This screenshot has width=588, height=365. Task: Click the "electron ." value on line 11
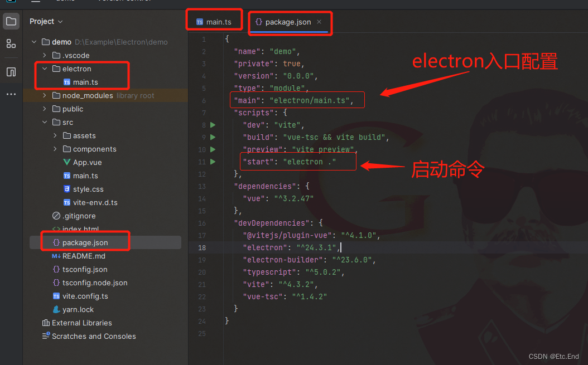(x=310, y=162)
